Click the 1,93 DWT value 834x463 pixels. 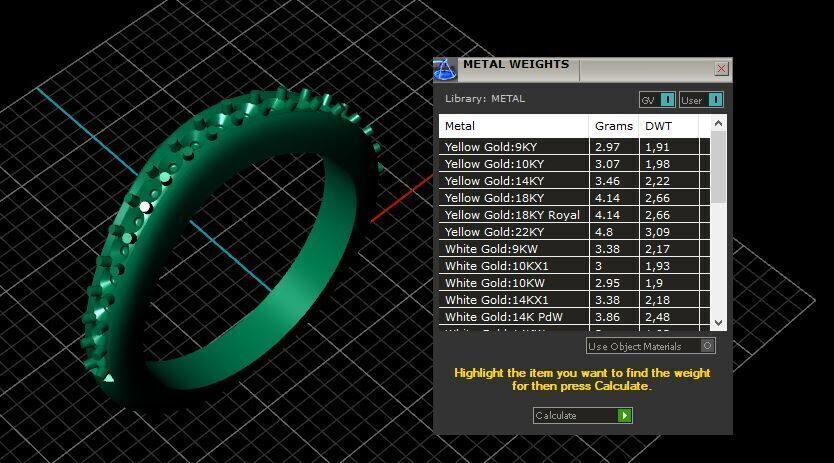click(x=657, y=266)
